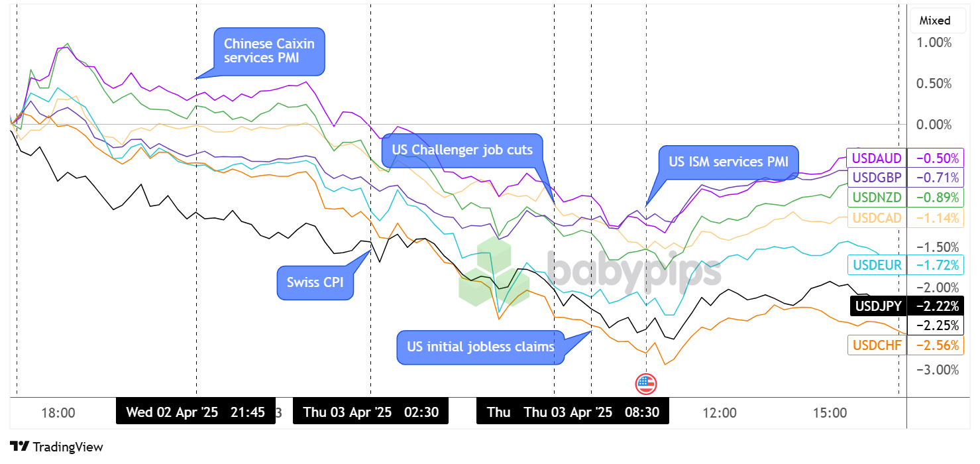The height and width of the screenshot is (464, 980).
Task: Click the USDEUR symbol label
Action: tap(877, 266)
